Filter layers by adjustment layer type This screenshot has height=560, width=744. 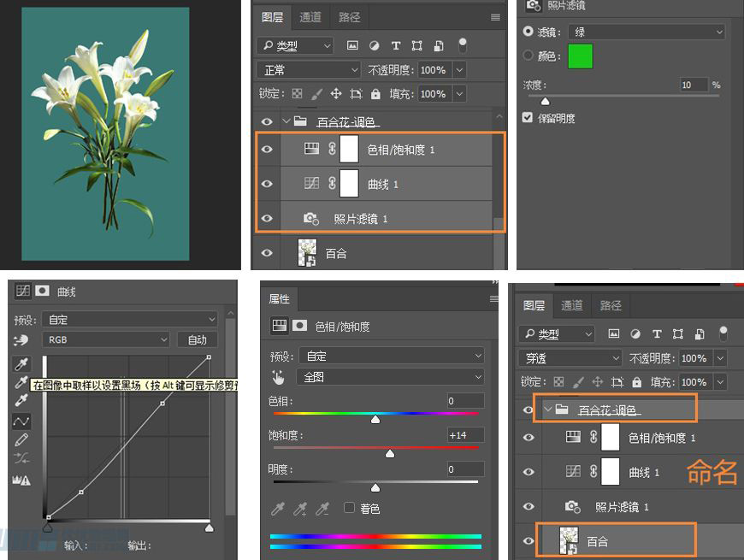375,45
